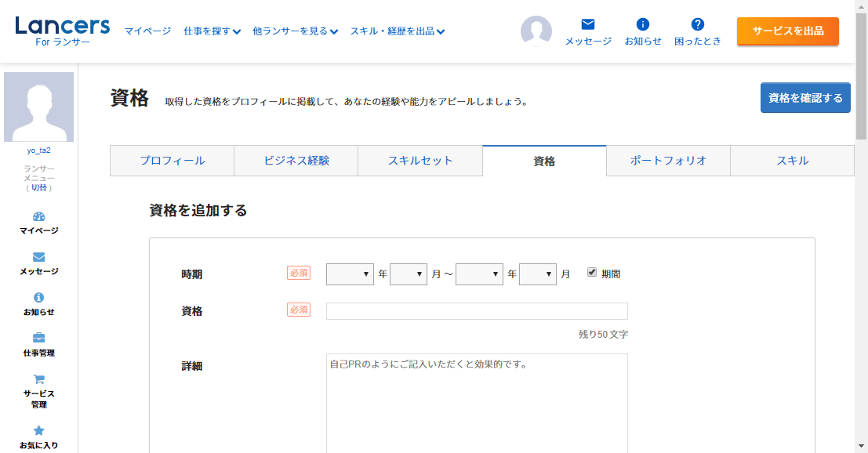Open the 困ったとき help question icon

698,24
